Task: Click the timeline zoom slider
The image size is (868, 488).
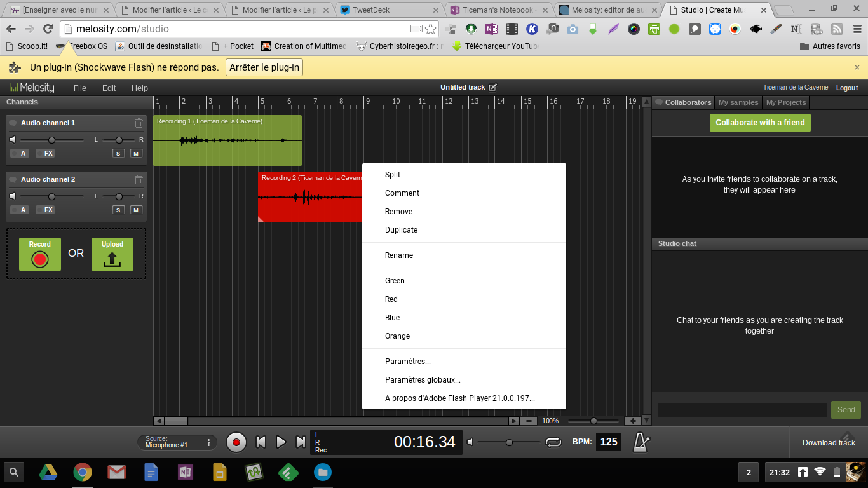Action: [593, 421]
